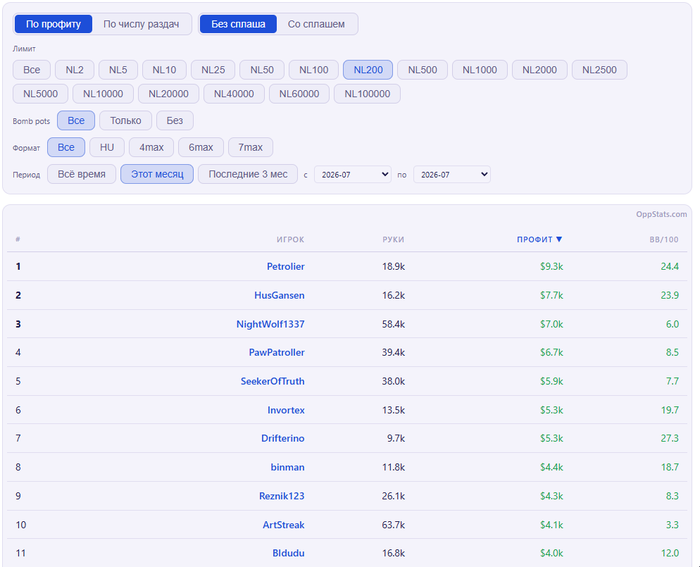Select the NL100000 limit filter
The height and width of the screenshot is (567, 700).
pyautogui.click(x=367, y=94)
